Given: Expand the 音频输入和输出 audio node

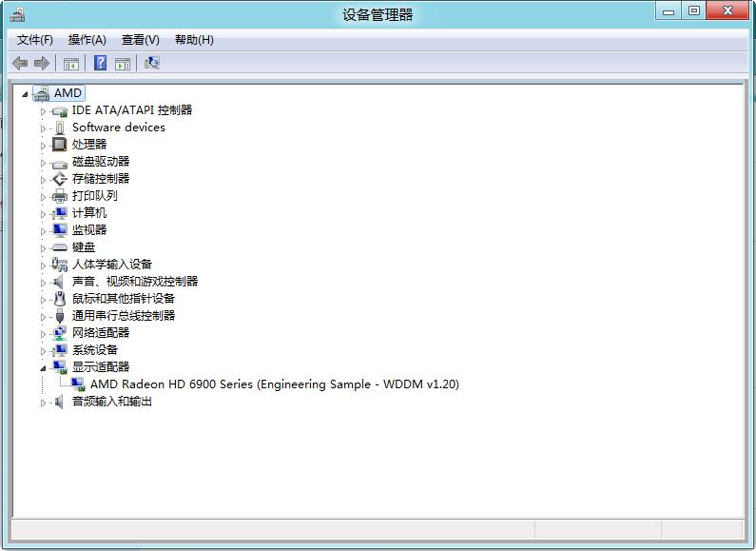Looking at the screenshot, I should (x=43, y=403).
